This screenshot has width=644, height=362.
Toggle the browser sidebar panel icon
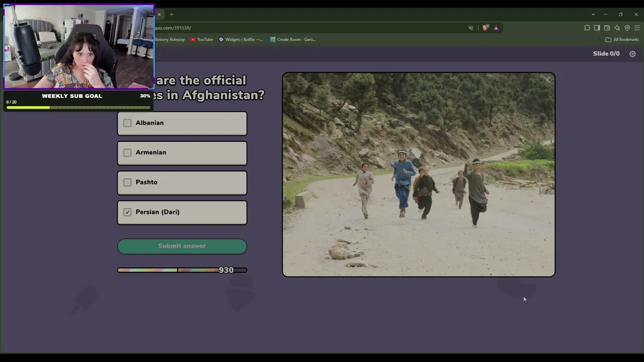coord(597,28)
